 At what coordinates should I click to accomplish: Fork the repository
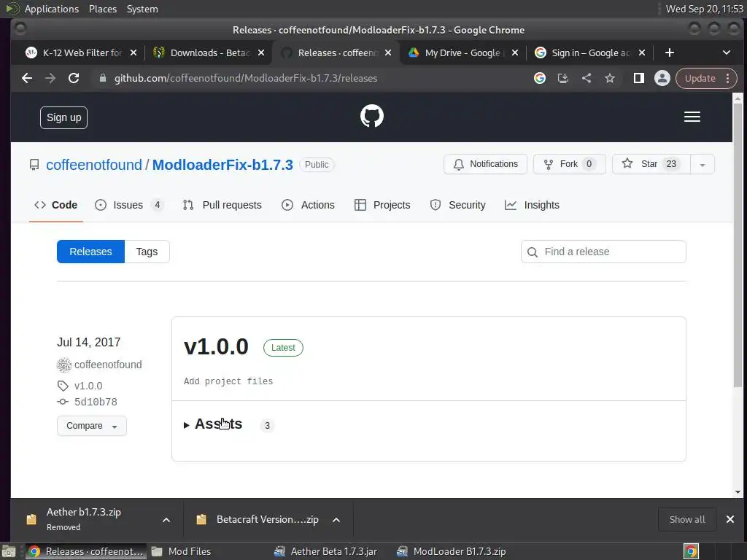(569, 164)
